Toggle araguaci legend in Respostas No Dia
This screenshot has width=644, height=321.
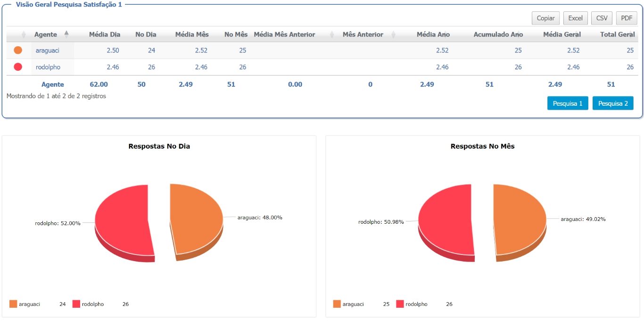25,304
